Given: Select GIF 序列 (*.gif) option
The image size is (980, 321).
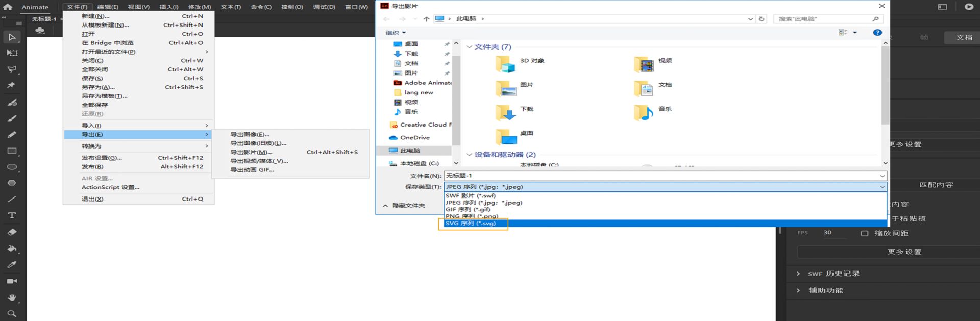Looking at the screenshot, I should click(665, 209).
